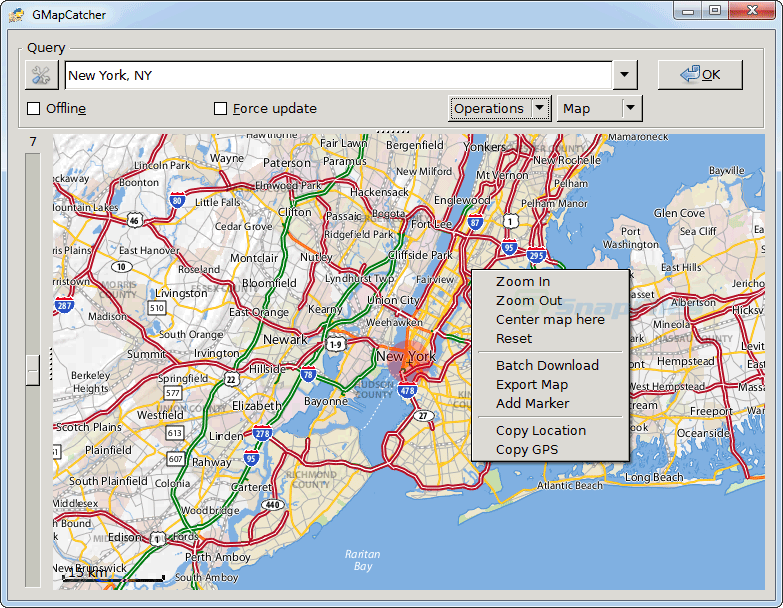783x608 pixels.
Task: Open the settings tools icon button
Action: [x=41, y=75]
